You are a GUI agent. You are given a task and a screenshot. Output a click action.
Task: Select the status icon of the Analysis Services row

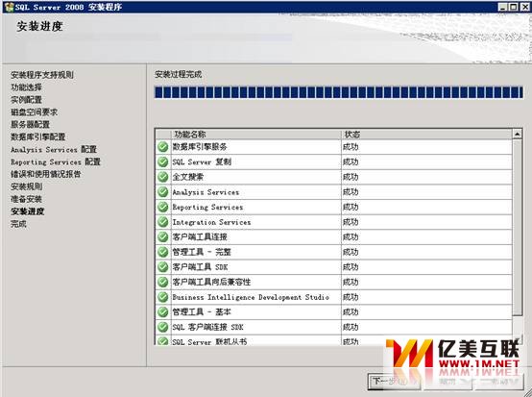163,192
